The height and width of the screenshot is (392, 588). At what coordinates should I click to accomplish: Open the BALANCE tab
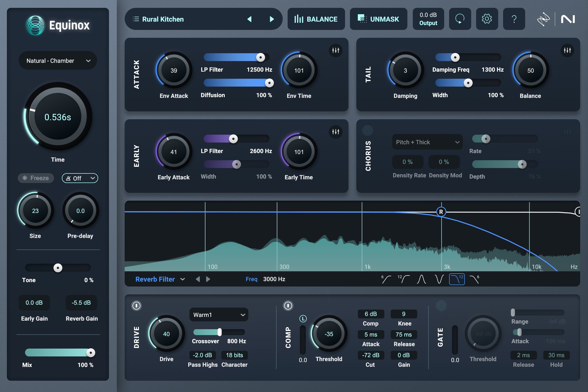316,19
